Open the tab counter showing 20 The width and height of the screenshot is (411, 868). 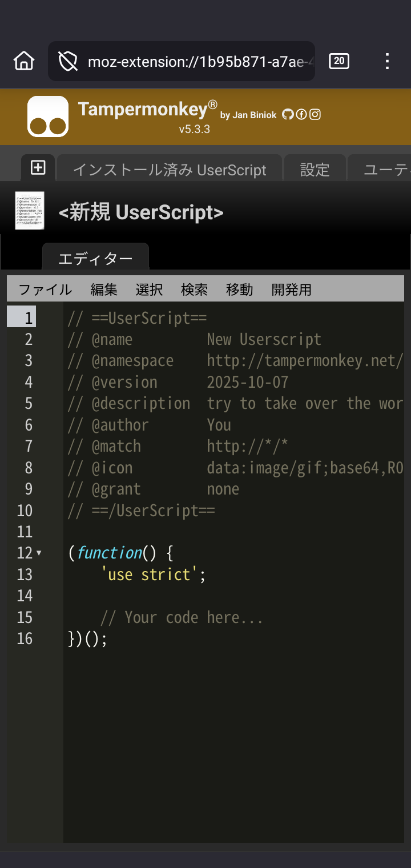pos(339,61)
